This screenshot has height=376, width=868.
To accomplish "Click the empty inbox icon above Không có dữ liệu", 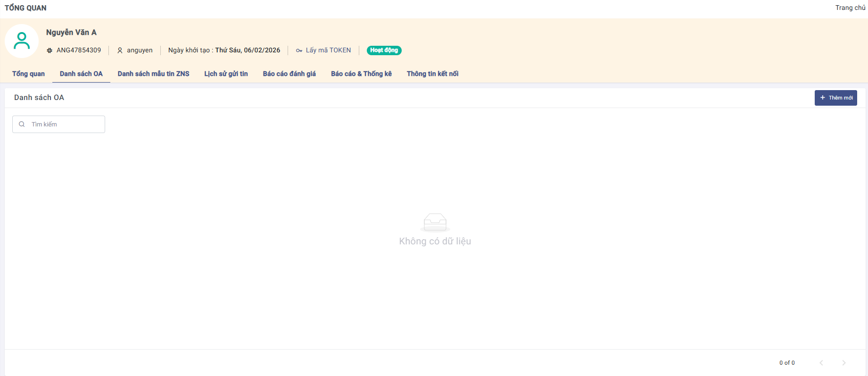I will [x=435, y=222].
